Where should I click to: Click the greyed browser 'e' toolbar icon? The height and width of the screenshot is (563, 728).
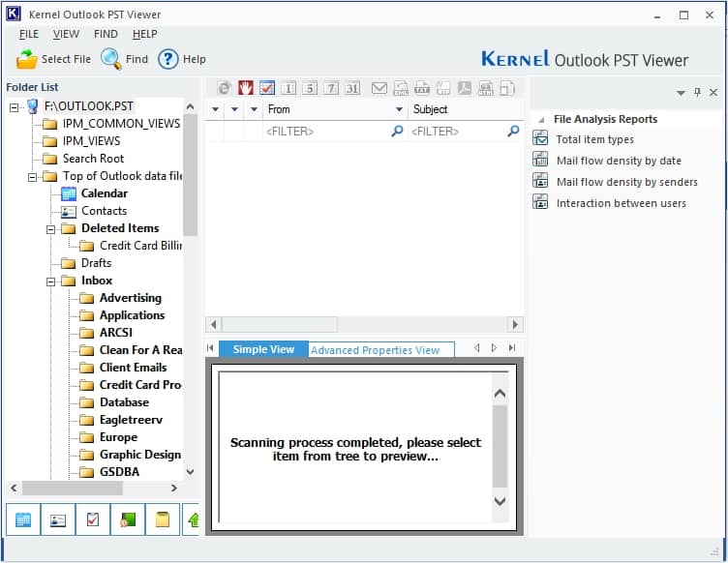pos(225,88)
